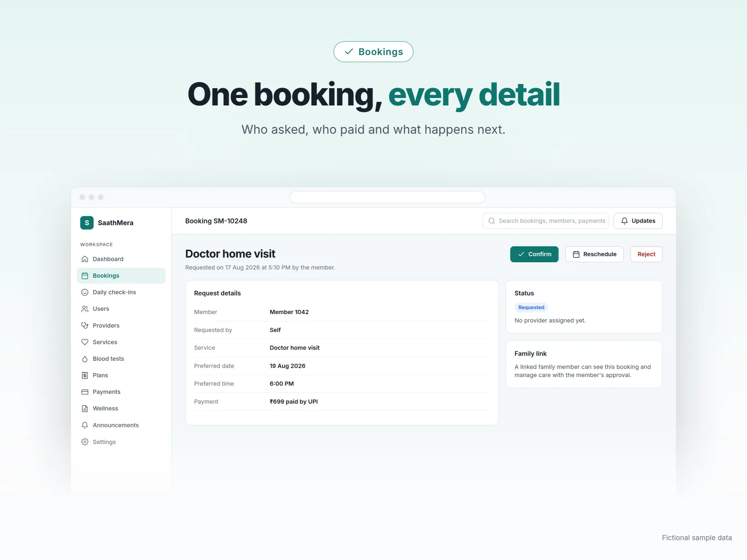Click the 'Self' requested-by value
Screen dimensions: 747x560
275,330
